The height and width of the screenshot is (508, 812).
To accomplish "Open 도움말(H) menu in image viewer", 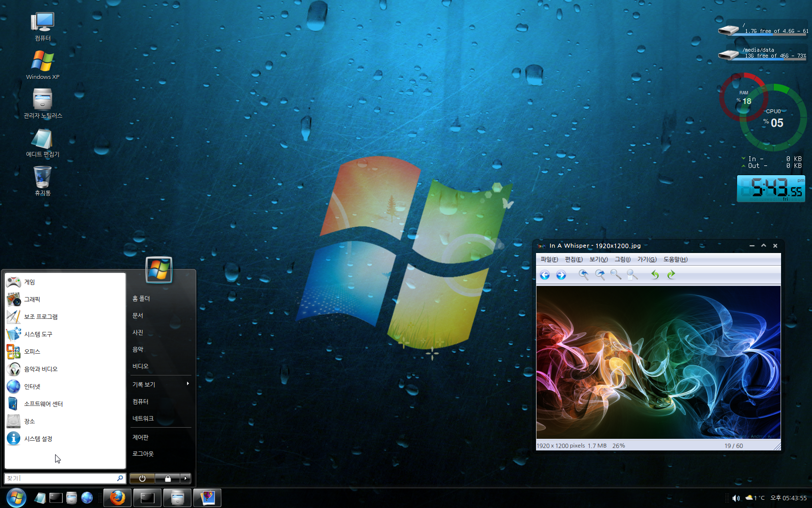I will click(675, 259).
